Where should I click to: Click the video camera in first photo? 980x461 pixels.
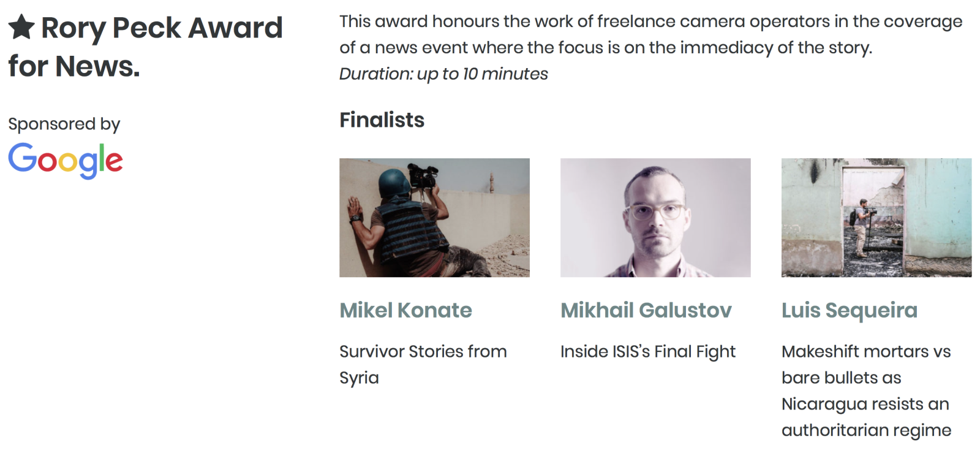[424, 175]
